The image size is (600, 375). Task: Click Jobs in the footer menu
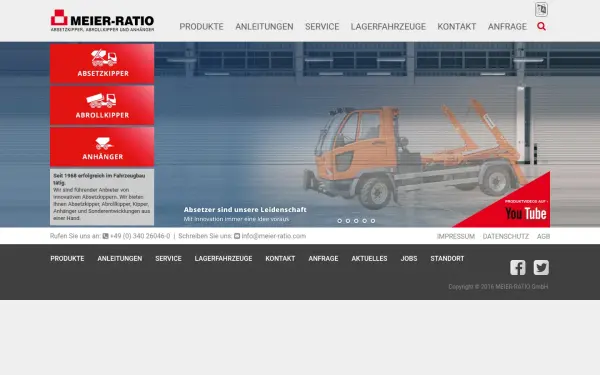pyautogui.click(x=409, y=259)
